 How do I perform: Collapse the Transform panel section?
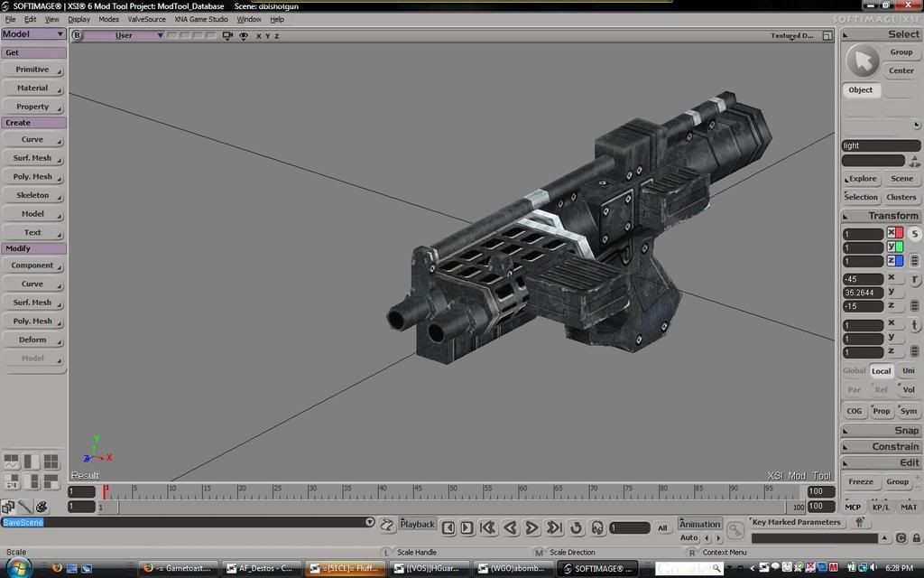tap(881, 216)
